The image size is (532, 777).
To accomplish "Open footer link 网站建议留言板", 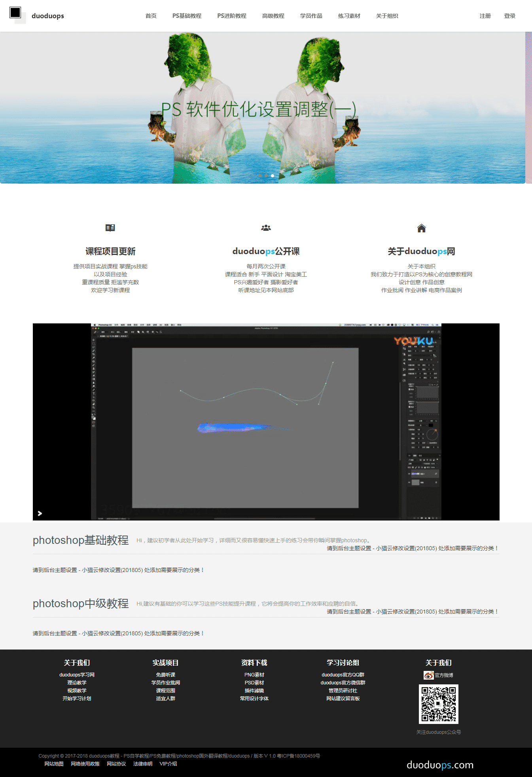I will (343, 699).
